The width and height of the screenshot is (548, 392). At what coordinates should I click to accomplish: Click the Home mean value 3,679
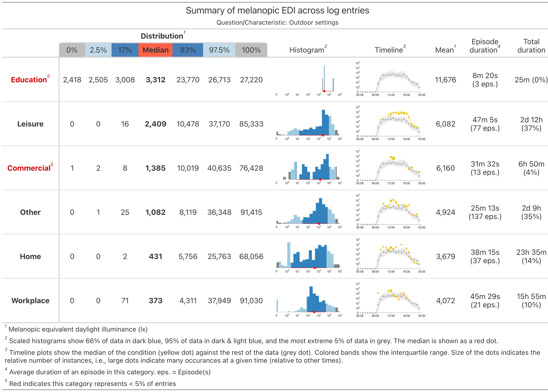click(445, 256)
